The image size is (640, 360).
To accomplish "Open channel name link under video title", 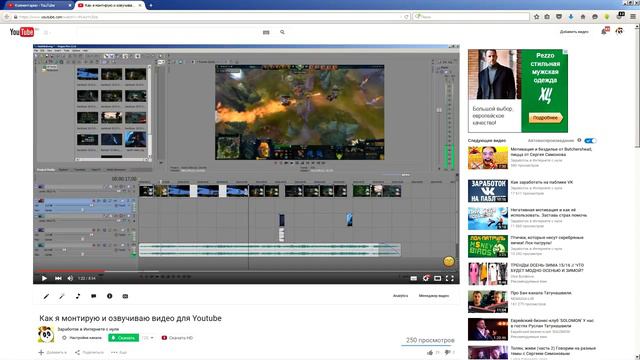I will 88,329.
